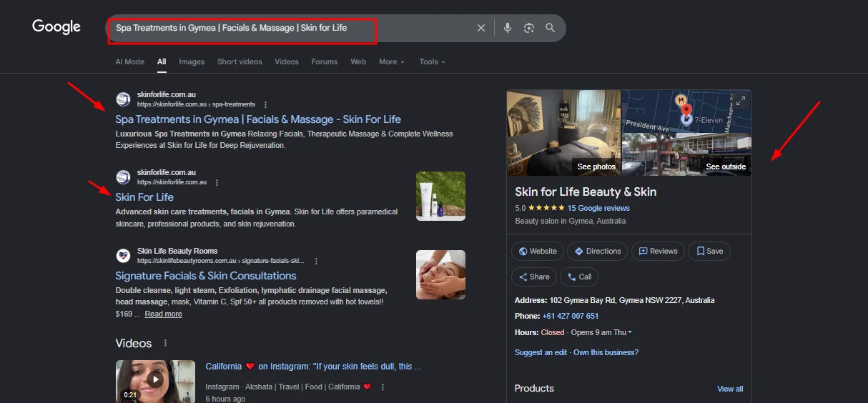This screenshot has width=868, height=403.
Task: Click the magnifying glass search icon
Action: (551, 28)
